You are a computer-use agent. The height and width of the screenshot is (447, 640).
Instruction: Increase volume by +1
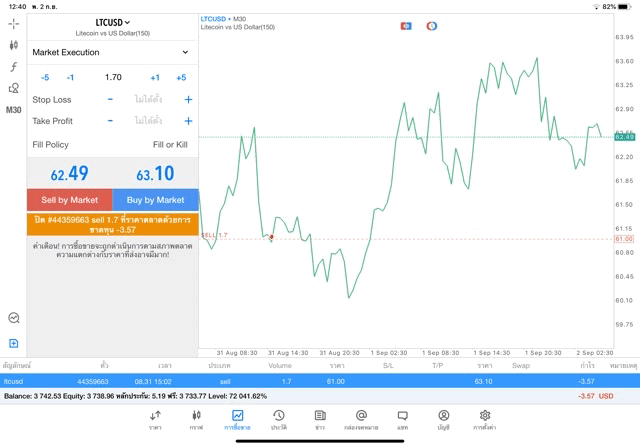(155, 77)
